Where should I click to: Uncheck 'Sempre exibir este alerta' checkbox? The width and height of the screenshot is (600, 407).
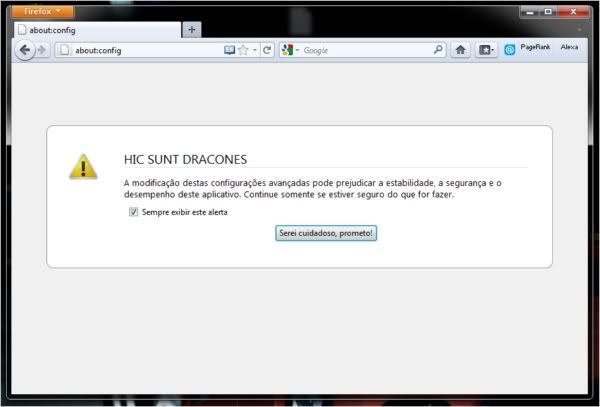coord(133,212)
